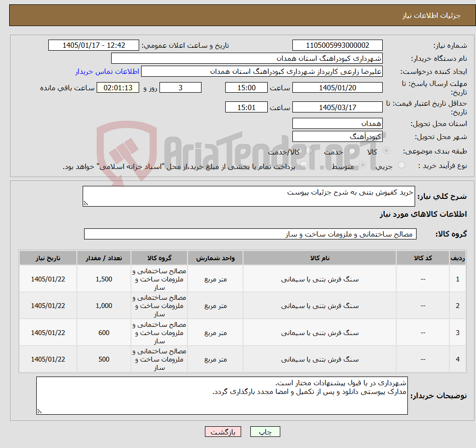Click item name in row 2

[x=319, y=306]
